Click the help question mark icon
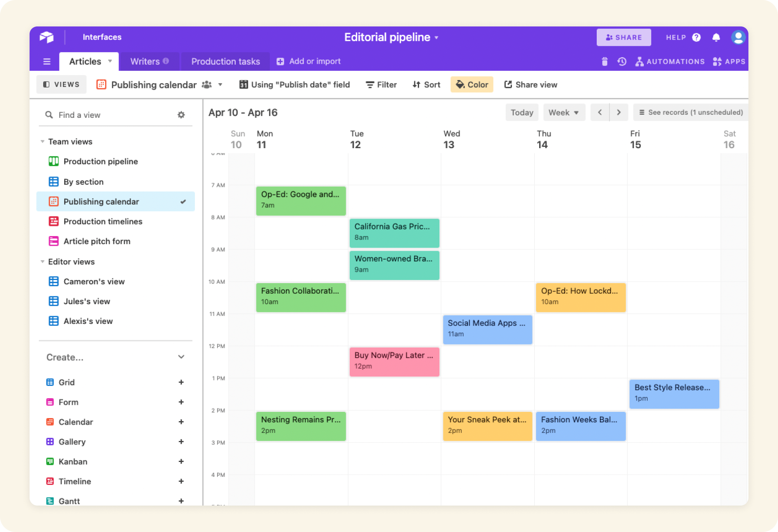778x532 pixels. click(697, 37)
